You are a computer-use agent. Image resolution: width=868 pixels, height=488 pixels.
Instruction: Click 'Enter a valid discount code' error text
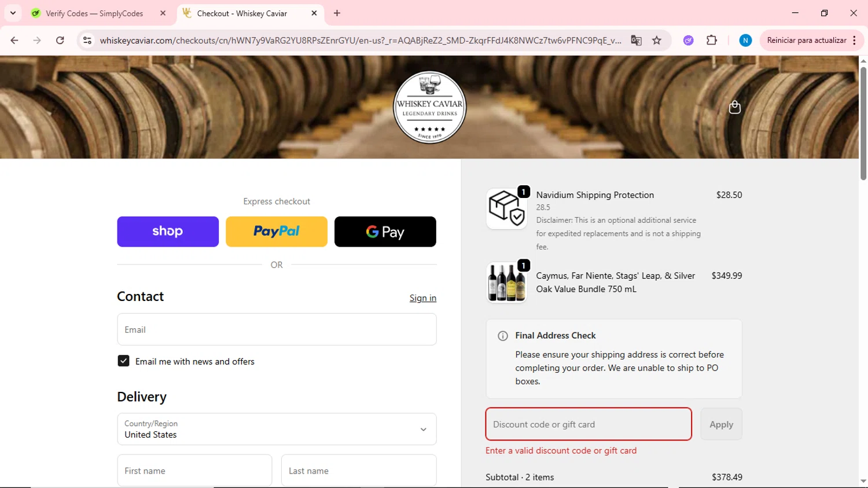click(x=561, y=450)
